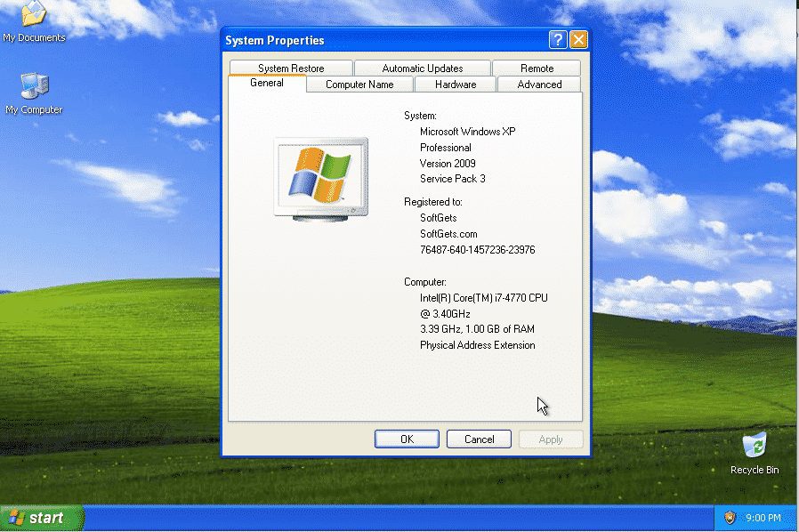799x532 pixels.
Task: Click the 'Intel(R) Core(TM) i7-4770 CPU' text
Action: (x=483, y=298)
